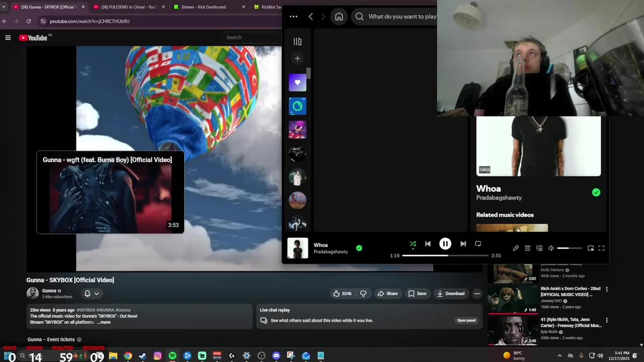Dislike the Gunna SKYBOX video
The width and height of the screenshot is (644, 362).
click(363, 294)
